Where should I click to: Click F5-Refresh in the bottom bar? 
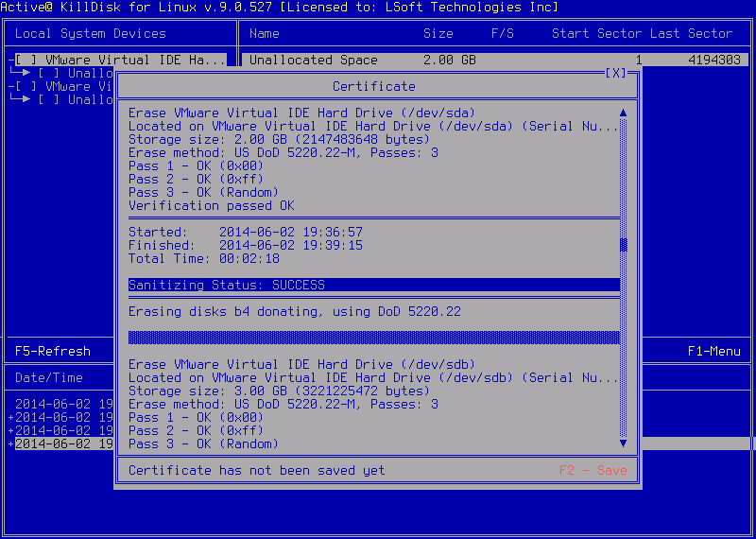(53, 351)
